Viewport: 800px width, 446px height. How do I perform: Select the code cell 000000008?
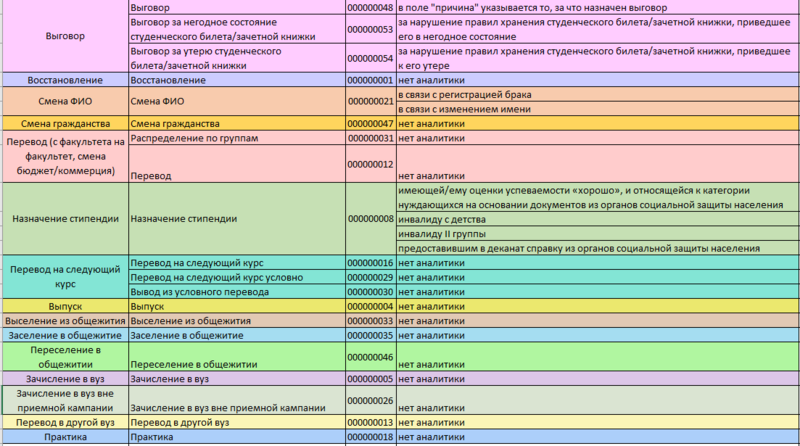click(x=368, y=218)
